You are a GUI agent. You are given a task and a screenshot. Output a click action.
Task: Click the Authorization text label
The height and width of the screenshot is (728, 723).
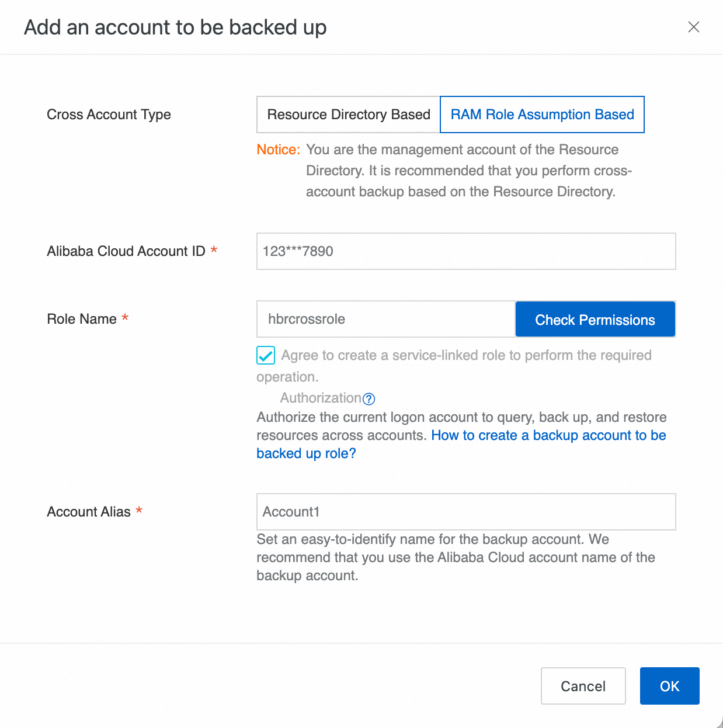click(321, 398)
